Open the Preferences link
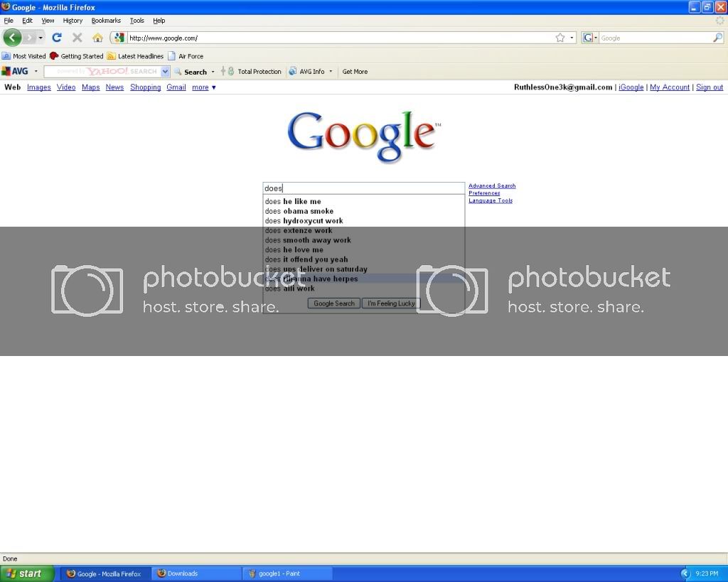Viewport: 728px width, 582px height. click(484, 193)
